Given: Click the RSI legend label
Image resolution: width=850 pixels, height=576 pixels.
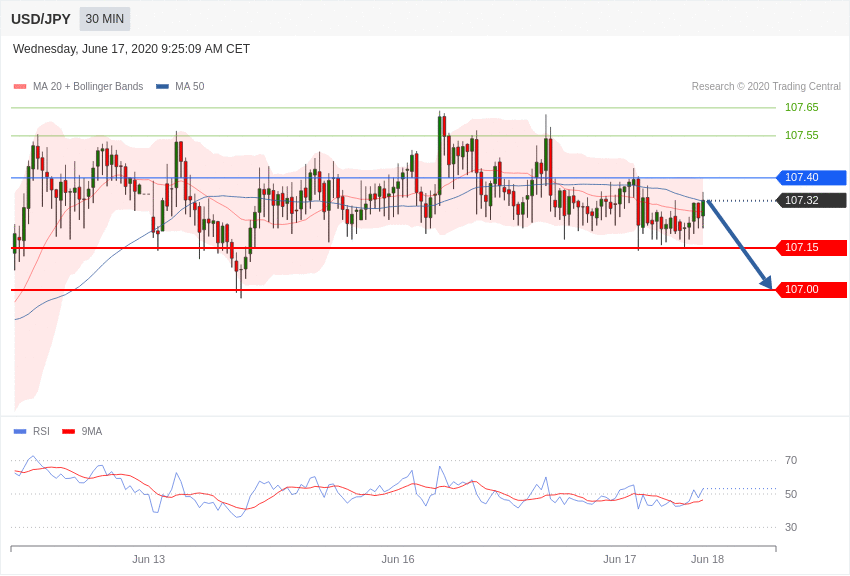Looking at the screenshot, I should click(41, 431).
